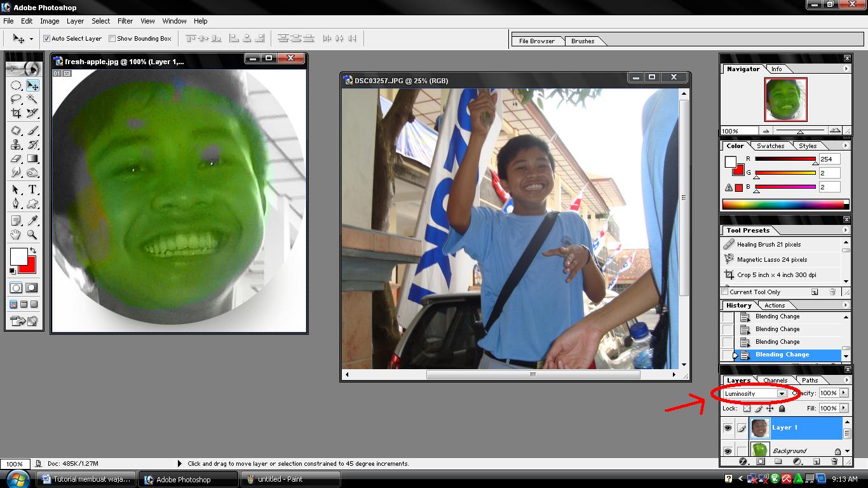868x488 pixels.
Task: Open the File Browser tab
Action: tap(537, 41)
